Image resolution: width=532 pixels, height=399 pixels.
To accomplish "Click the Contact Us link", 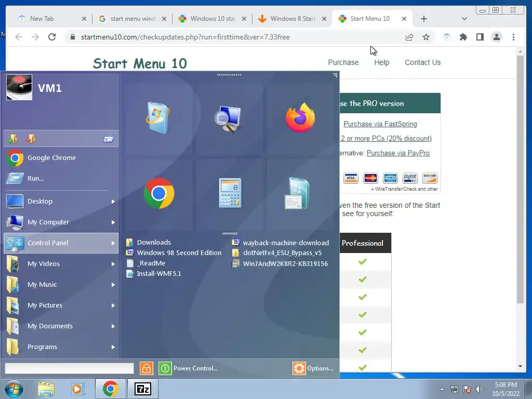I will click(x=422, y=62).
